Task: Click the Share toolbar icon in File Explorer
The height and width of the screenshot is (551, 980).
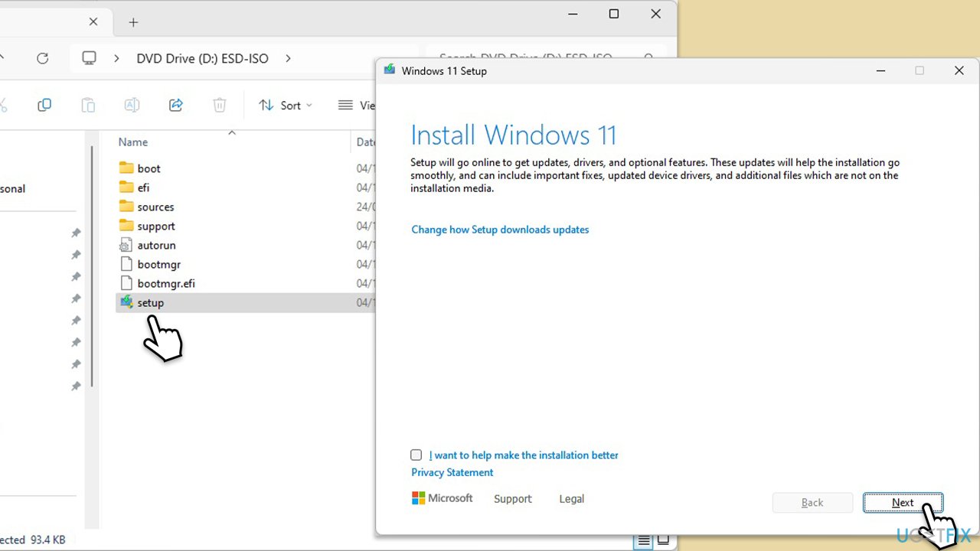Action: click(176, 105)
